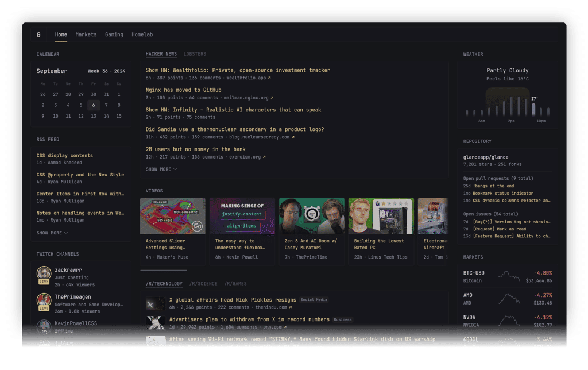588x370 pixels.
Task: Select the Hacker News tab
Action: (x=161, y=54)
